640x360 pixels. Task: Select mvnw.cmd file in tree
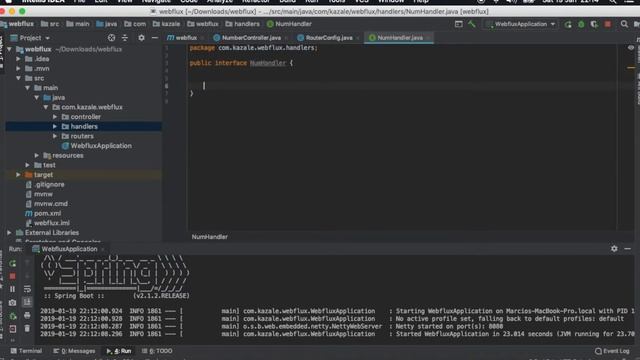[47, 204]
